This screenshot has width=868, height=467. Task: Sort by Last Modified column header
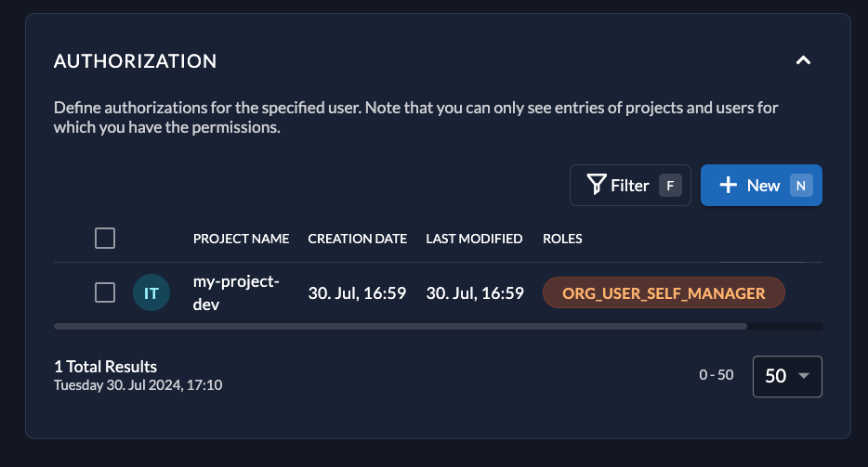pos(474,239)
